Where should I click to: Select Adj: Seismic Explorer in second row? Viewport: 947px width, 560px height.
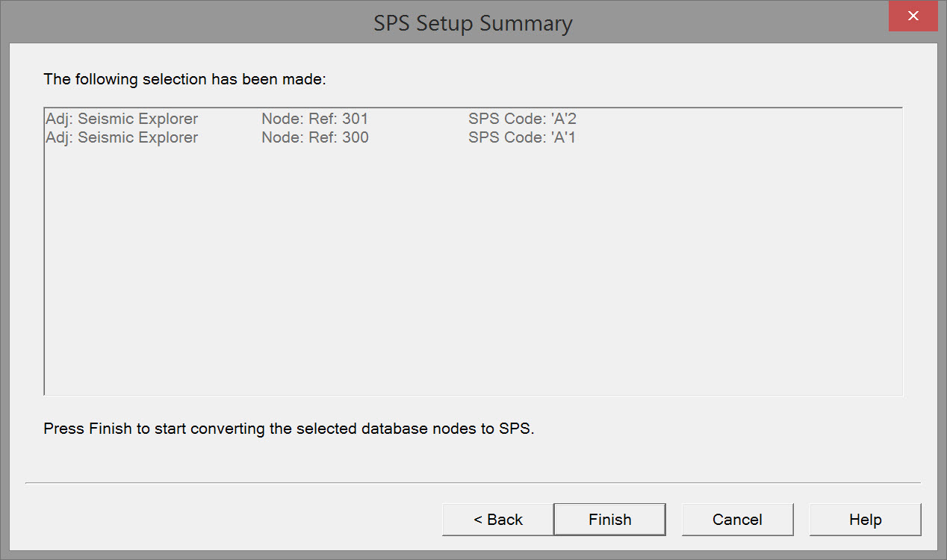pos(122,137)
